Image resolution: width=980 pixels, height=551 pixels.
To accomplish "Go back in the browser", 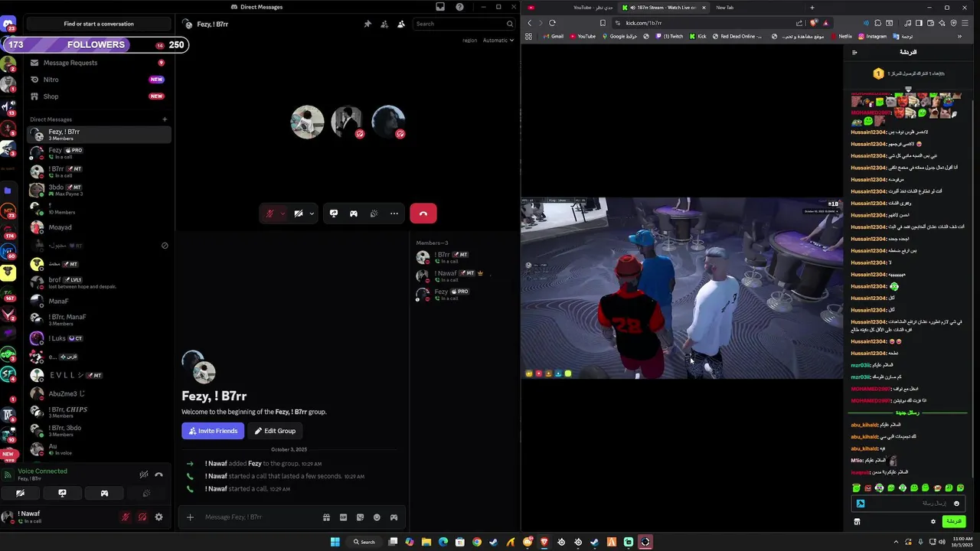I will [529, 23].
